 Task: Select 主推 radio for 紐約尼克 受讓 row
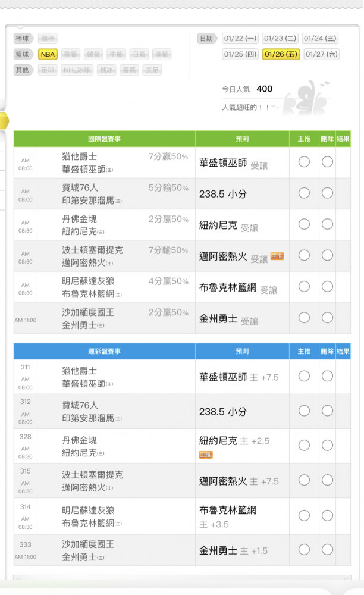pyautogui.click(x=304, y=224)
